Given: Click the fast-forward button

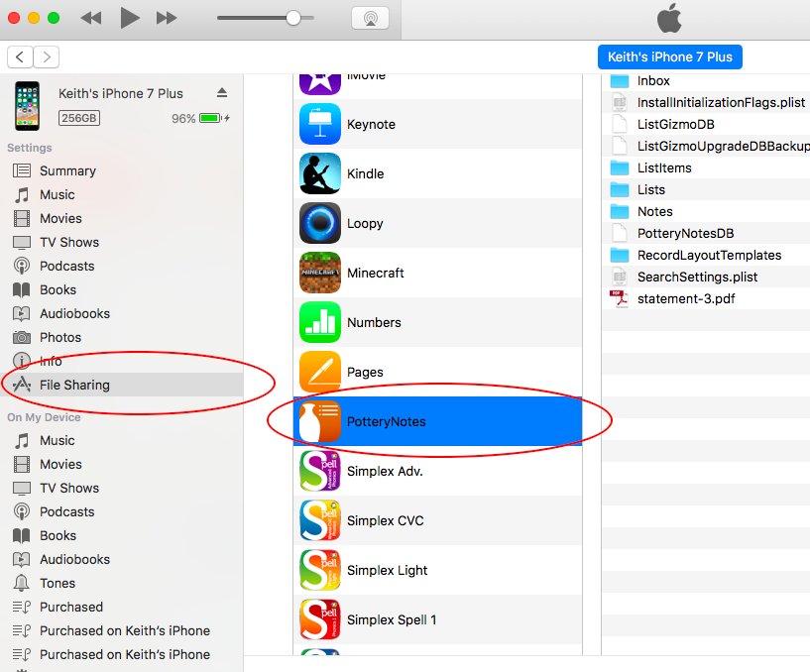Looking at the screenshot, I should pyautogui.click(x=167, y=18).
